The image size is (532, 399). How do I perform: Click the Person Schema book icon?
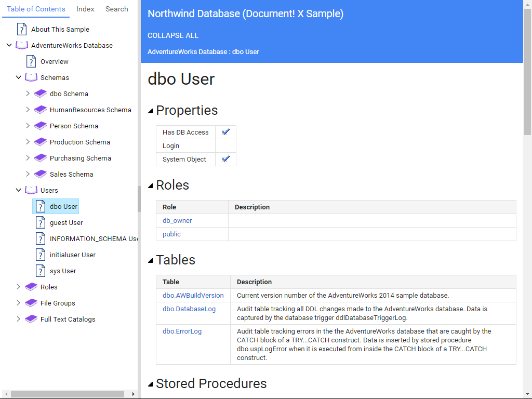click(x=41, y=126)
